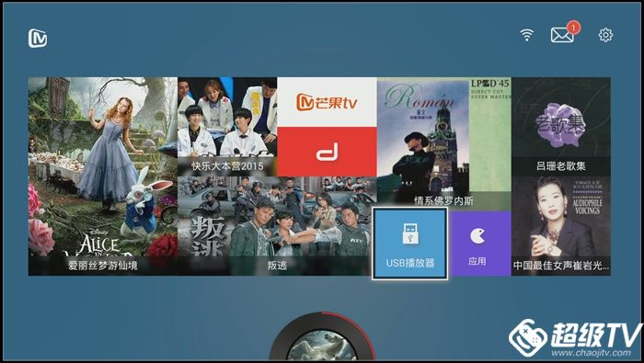Open the Pac-Man icon in purple apps tile

tap(477, 236)
